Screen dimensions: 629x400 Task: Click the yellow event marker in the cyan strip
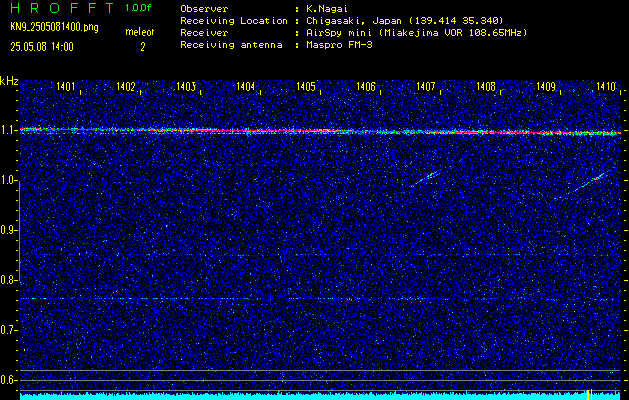(589, 394)
